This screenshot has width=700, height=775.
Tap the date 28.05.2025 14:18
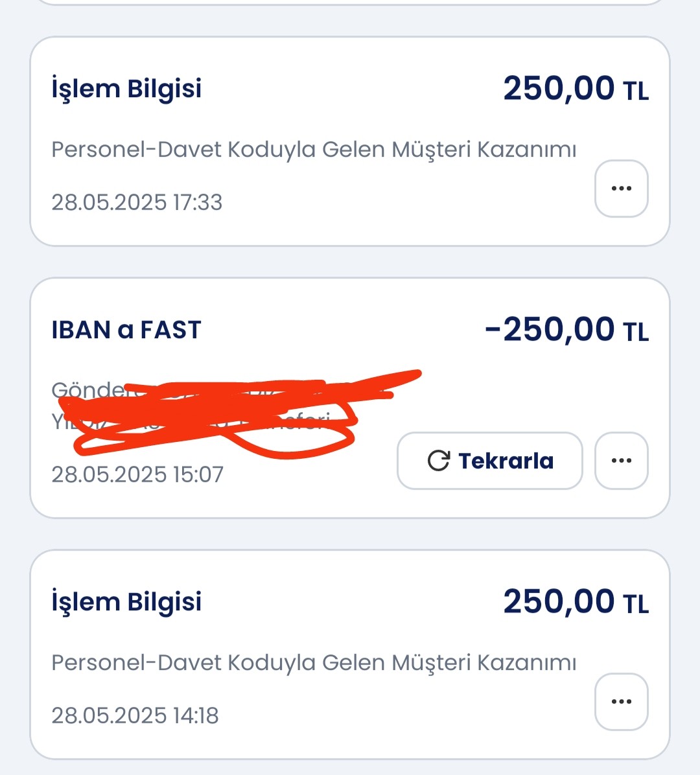pyautogui.click(x=135, y=715)
